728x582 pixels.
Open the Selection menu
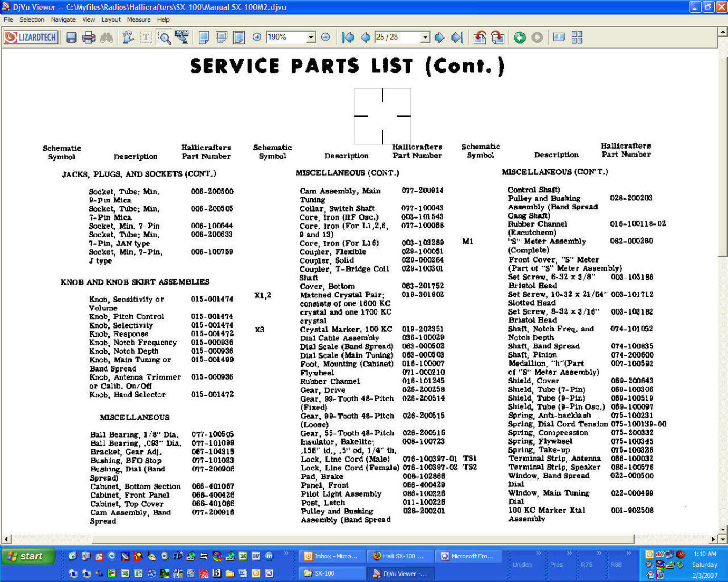(32, 20)
